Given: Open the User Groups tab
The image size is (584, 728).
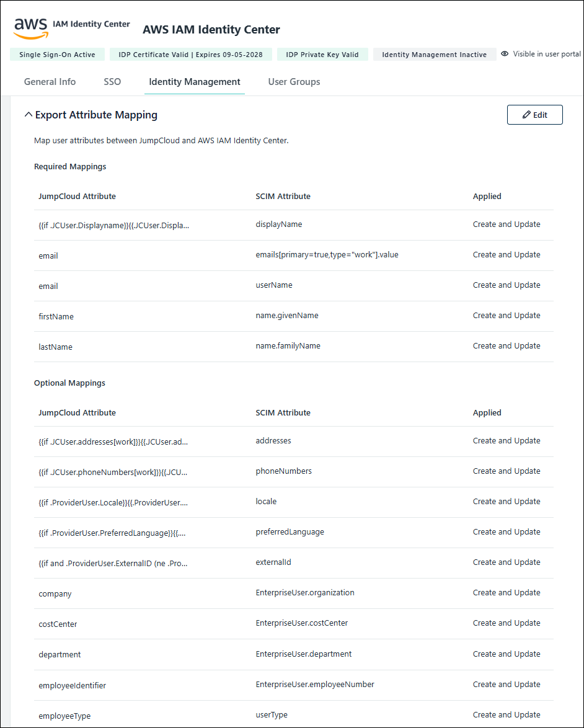Looking at the screenshot, I should pos(294,82).
